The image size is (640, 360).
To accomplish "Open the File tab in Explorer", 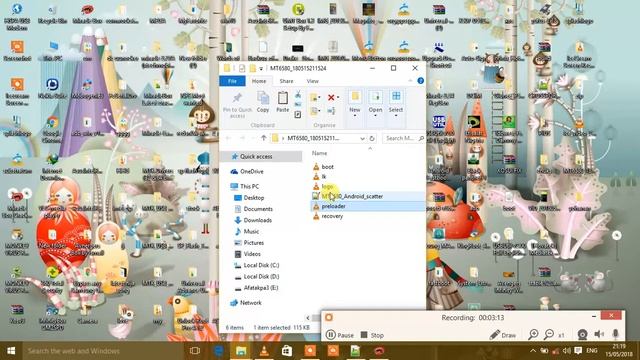I will tap(232, 81).
